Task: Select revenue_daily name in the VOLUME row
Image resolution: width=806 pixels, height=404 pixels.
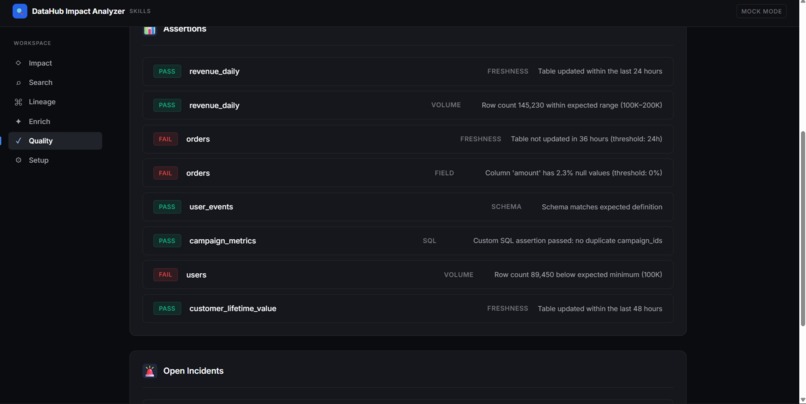Action: tap(214, 105)
